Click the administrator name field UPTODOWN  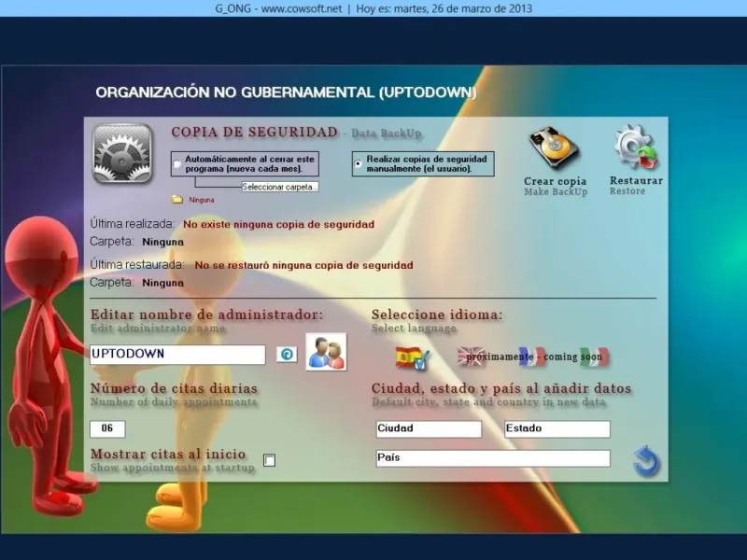tap(177, 355)
